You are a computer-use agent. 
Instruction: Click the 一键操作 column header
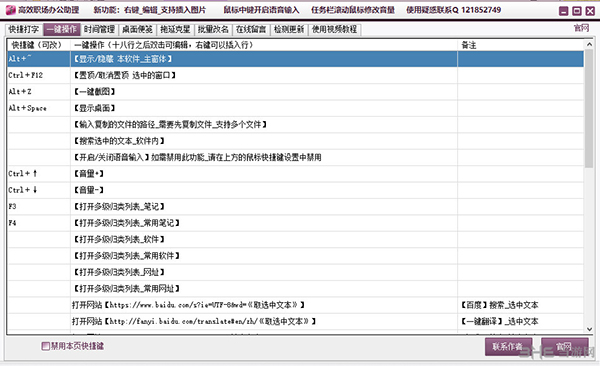coord(264,45)
